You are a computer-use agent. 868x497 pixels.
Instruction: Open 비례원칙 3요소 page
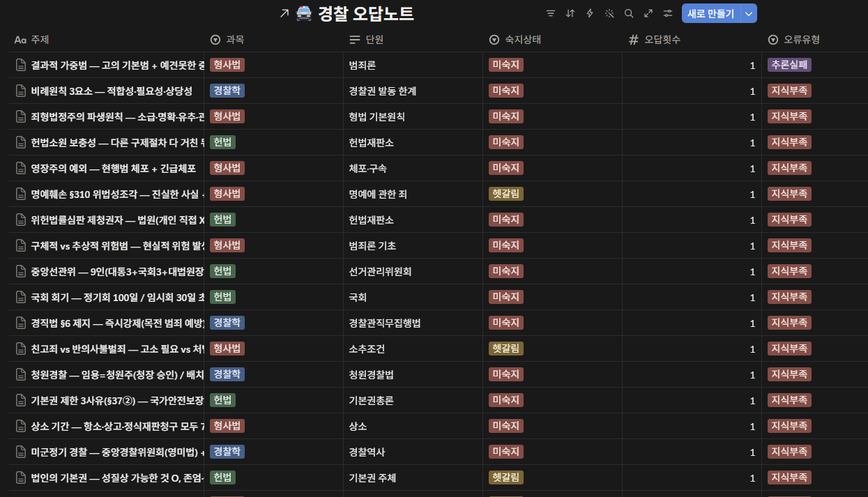tap(112, 91)
